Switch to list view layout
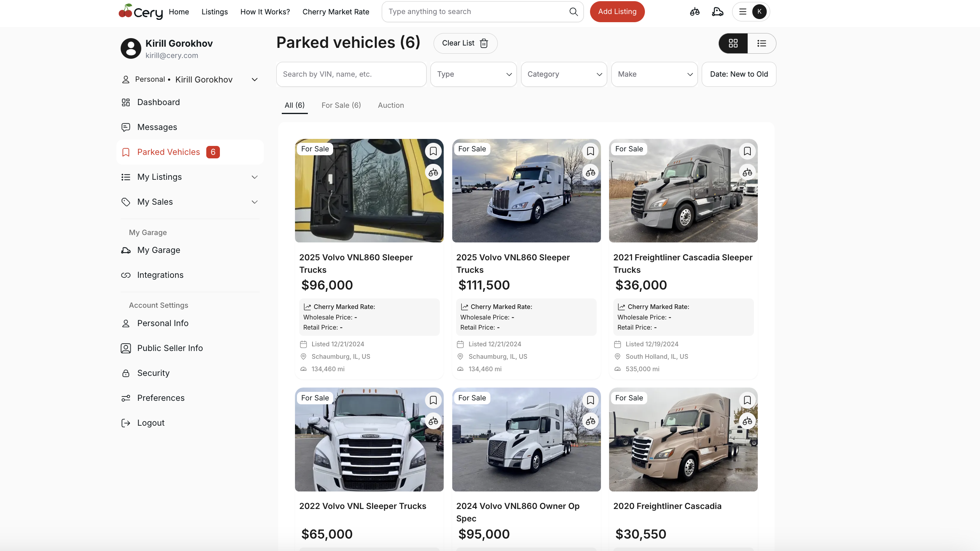This screenshot has width=980, height=551. (761, 43)
